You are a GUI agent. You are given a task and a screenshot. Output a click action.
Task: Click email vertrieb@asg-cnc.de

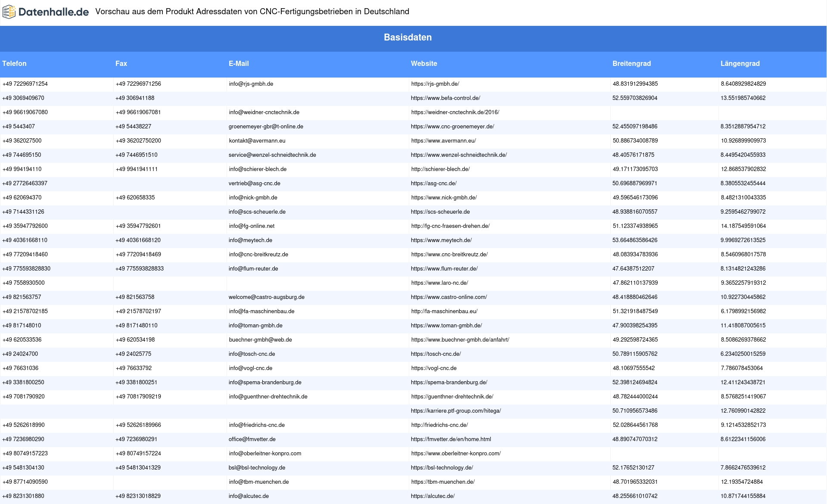254,184
